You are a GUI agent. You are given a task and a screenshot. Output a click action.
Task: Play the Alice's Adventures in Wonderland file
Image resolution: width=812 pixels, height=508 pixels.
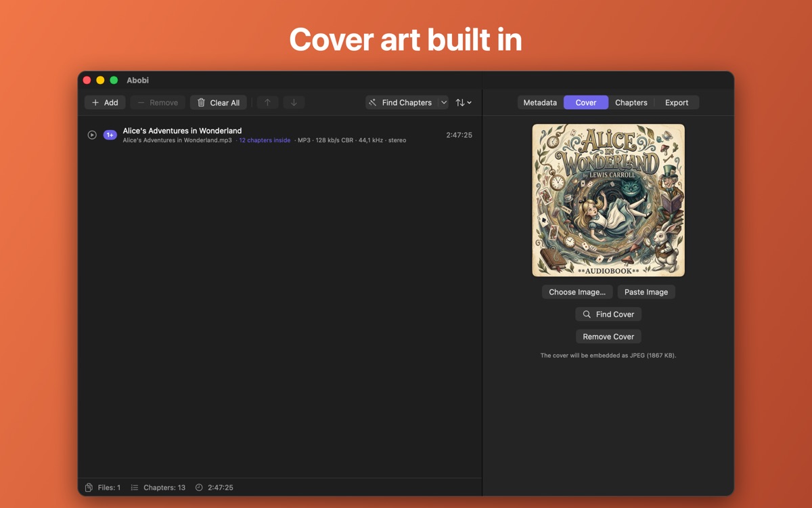tap(92, 135)
